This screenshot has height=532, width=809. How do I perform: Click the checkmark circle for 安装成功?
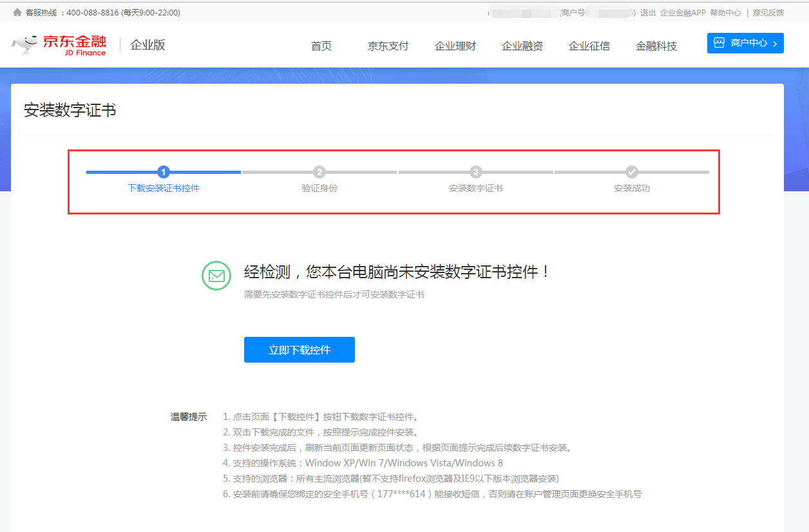[632, 172]
